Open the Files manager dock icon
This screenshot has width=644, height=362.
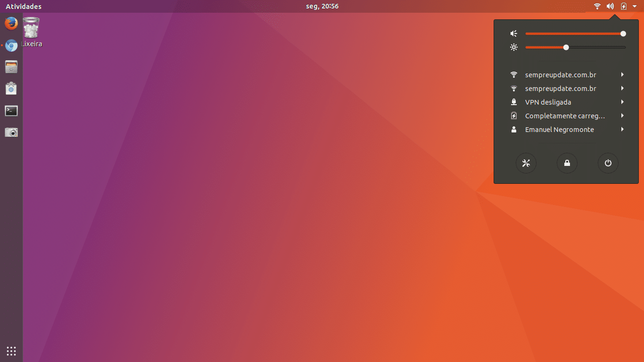tap(11, 67)
